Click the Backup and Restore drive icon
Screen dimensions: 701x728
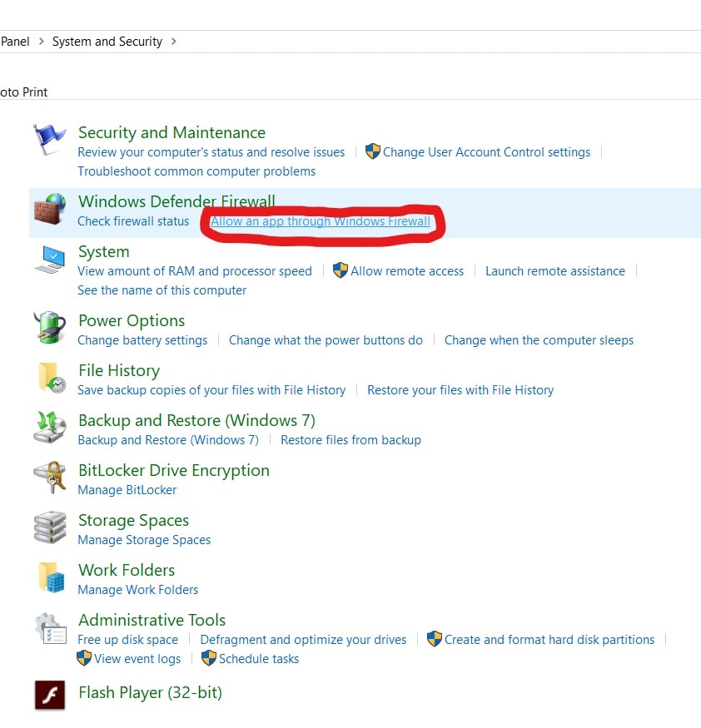(49, 427)
